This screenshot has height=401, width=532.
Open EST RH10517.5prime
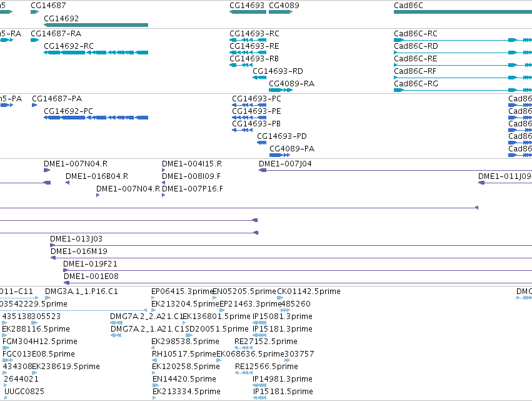click(x=184, y=354)
